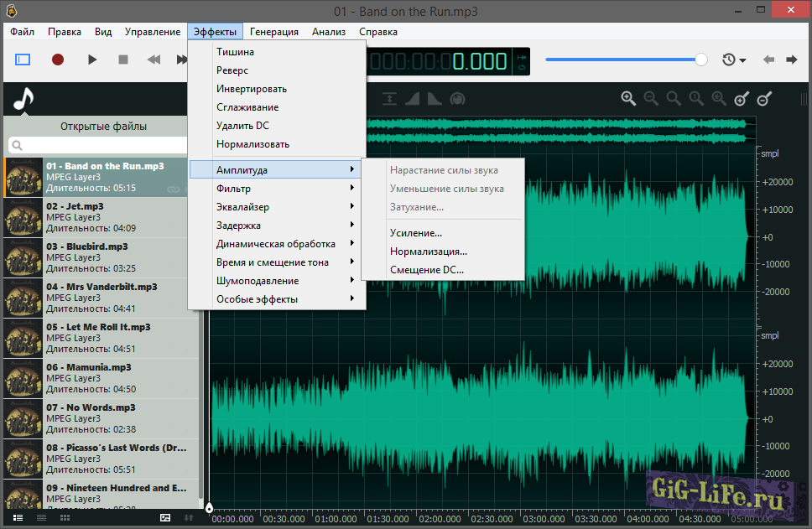Click the Rewind button
The width and height of the screenshot is (812, 529).
coord(154,60)
